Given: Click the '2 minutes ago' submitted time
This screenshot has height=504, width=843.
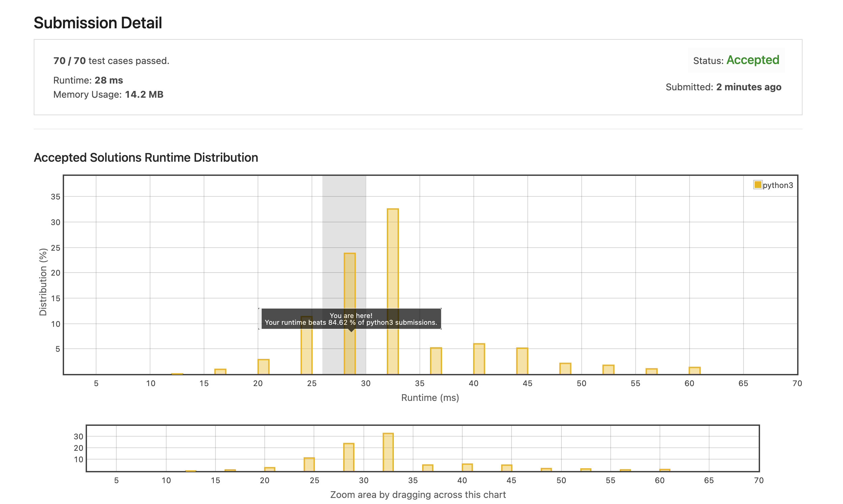Looking at the screenshot, I should [749, 87].
